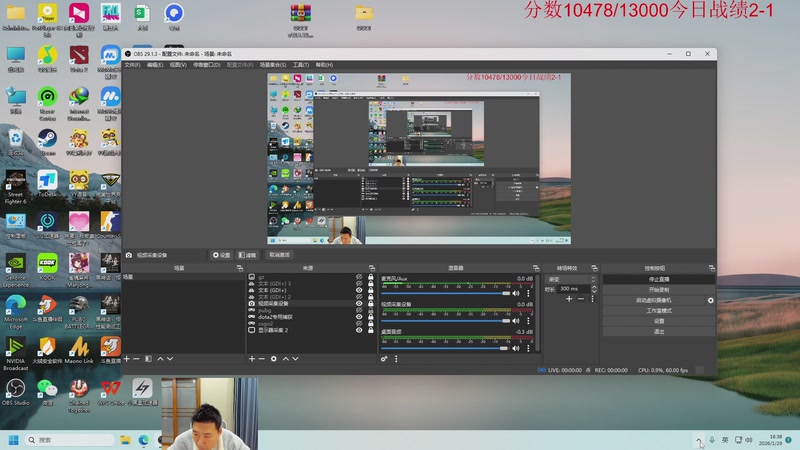Hide dota2专用捕获 source via eye icon
The width and height of the screenshot is (800, 450).
coord(359,317)
